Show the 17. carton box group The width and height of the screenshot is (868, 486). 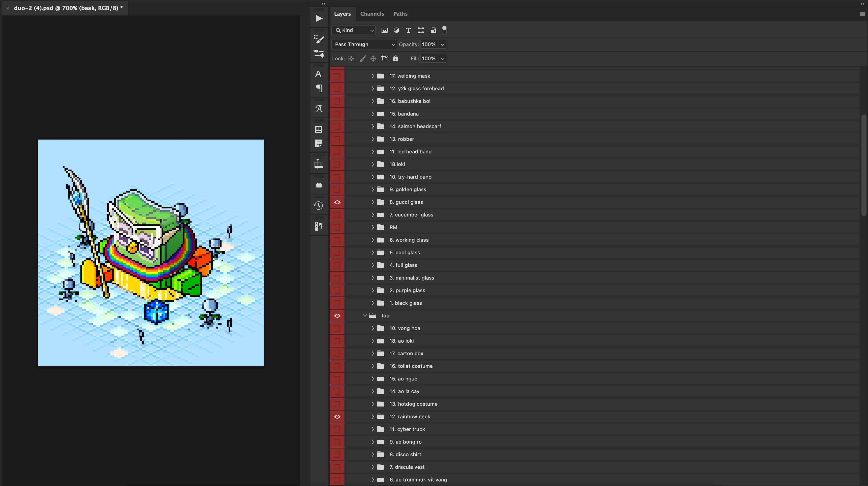[x=337, y=354]
